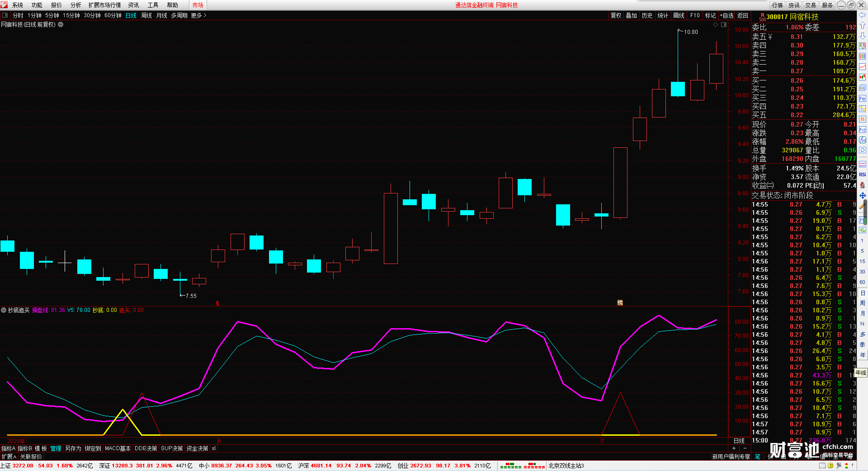Select the MACD基本 indicator tab

[118, 448]
